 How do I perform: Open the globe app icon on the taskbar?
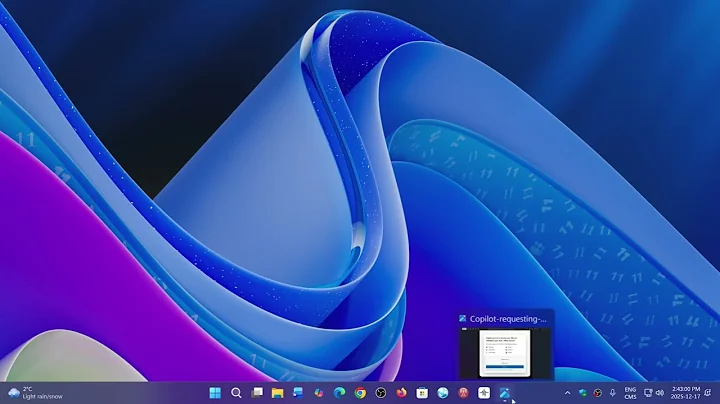[443, 393]
